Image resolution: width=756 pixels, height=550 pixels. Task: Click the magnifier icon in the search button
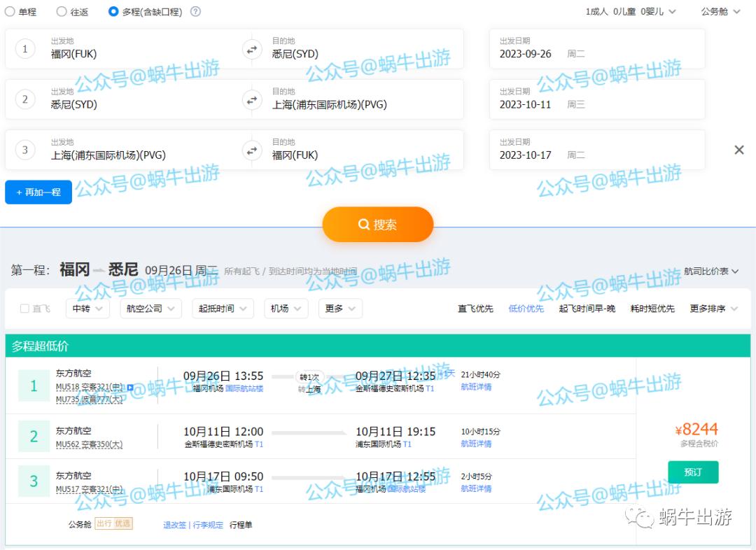pyautogui.click(x=364, y=225)
